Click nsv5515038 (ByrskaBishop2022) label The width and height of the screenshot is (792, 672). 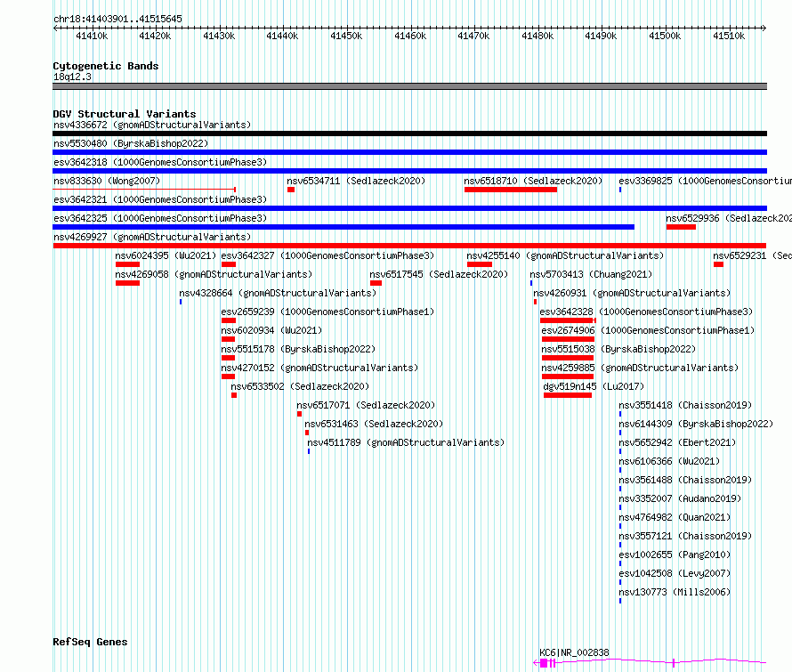(618, 349)
